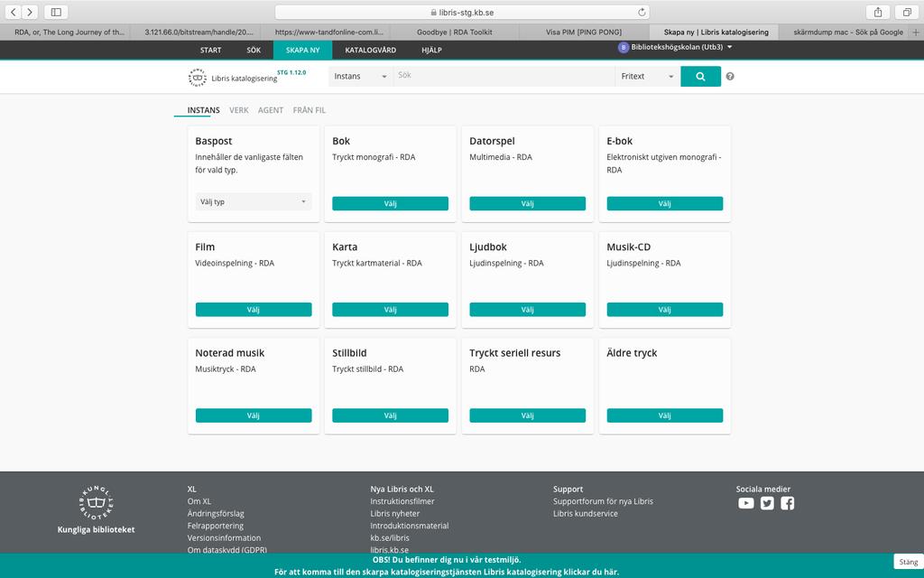Click Safari back navigation arrow
Image resolution: width=924 pixels, height=578 pixels.
click(x=13, y=12)
